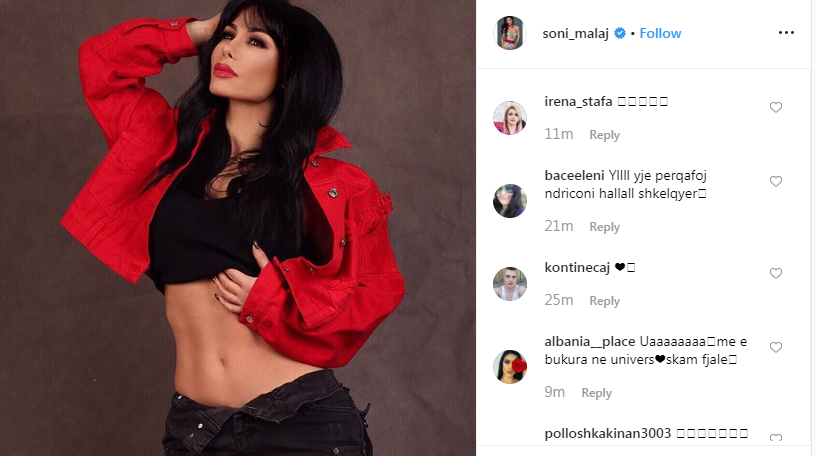The height and width of the screenshot is (456, 816).
Task: Open the soni_malaj username link
Action: 575,33
